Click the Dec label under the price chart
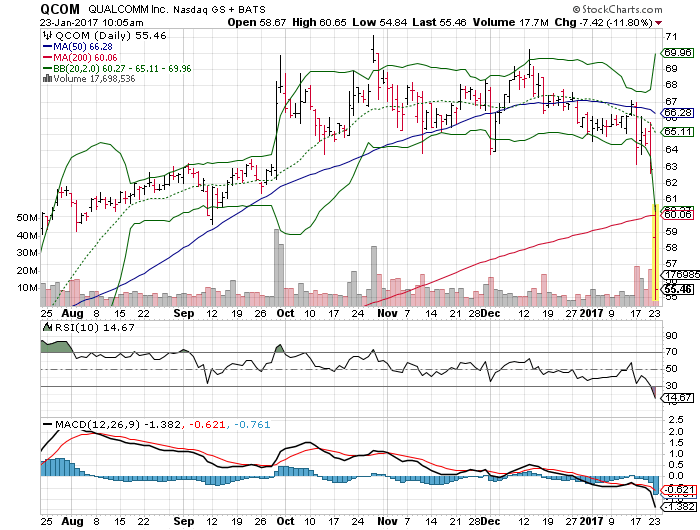700x530 pixels. coord(491,313)
